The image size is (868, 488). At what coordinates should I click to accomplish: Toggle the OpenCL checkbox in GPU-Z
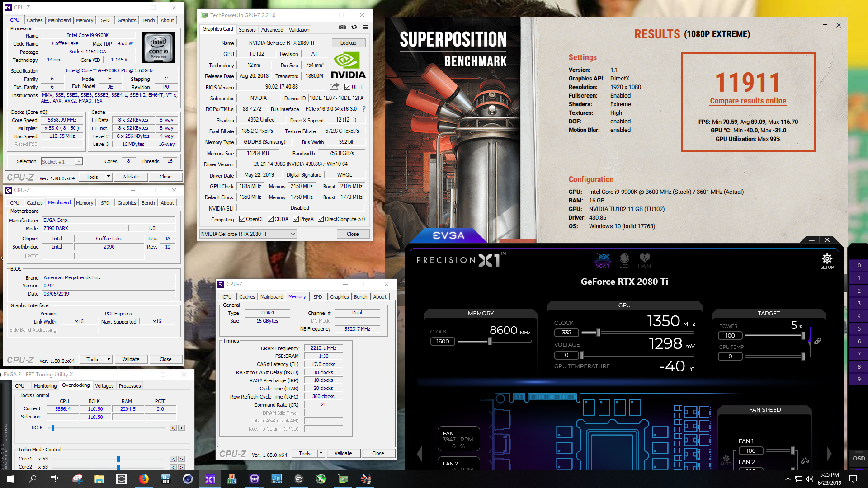242,219
